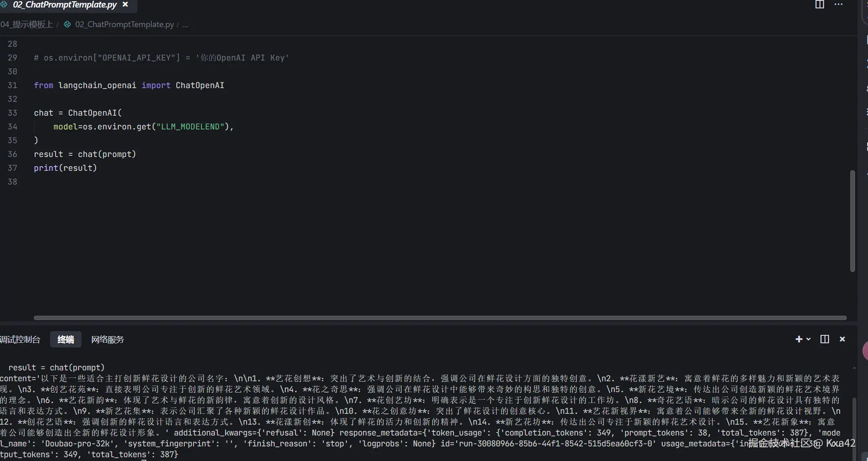Select the 终端 panel tab
The height and width of the screenshot is (461, 868).
click(66, 339)
